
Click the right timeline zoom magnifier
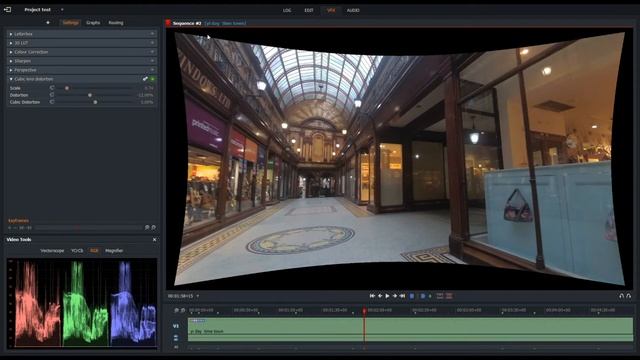pos(182,310)
